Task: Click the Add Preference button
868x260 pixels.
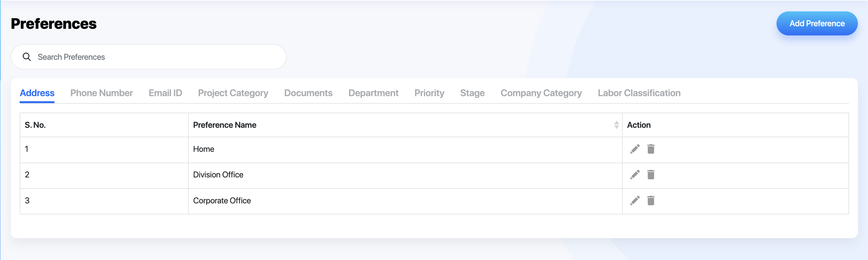Action: [x=817, y=24]
